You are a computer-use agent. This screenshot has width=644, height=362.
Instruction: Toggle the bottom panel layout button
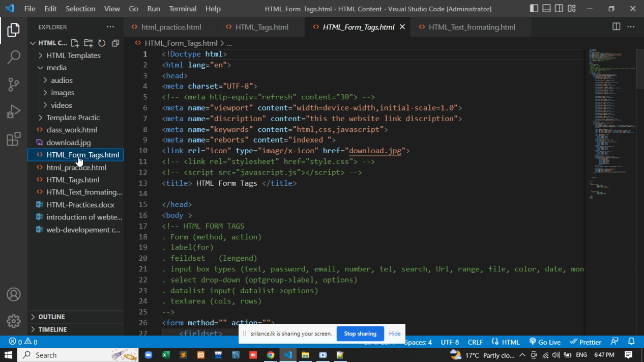point(546,9)
